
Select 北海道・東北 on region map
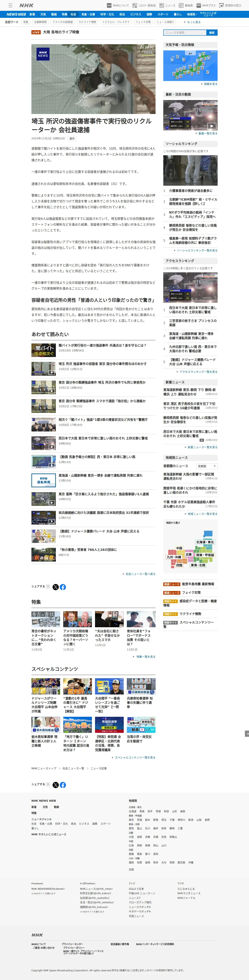205,542
